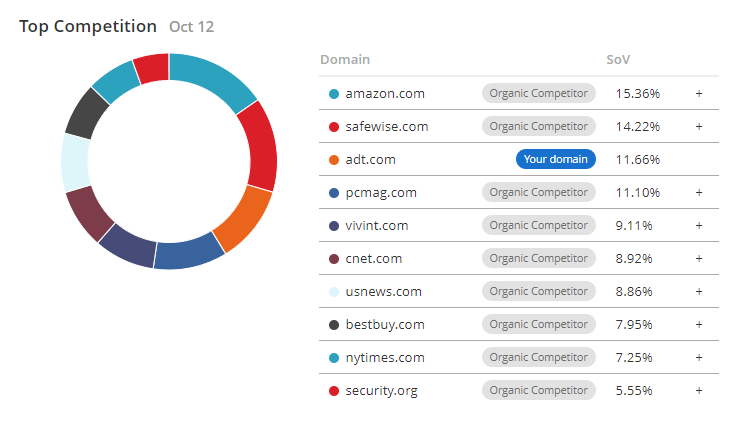
Task: Open the adt.com domain link
Action: point(369,160)
